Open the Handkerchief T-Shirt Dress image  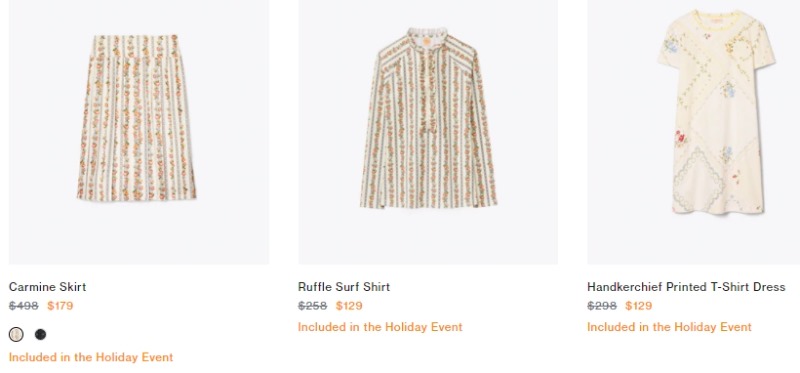[x=693, y=132]
